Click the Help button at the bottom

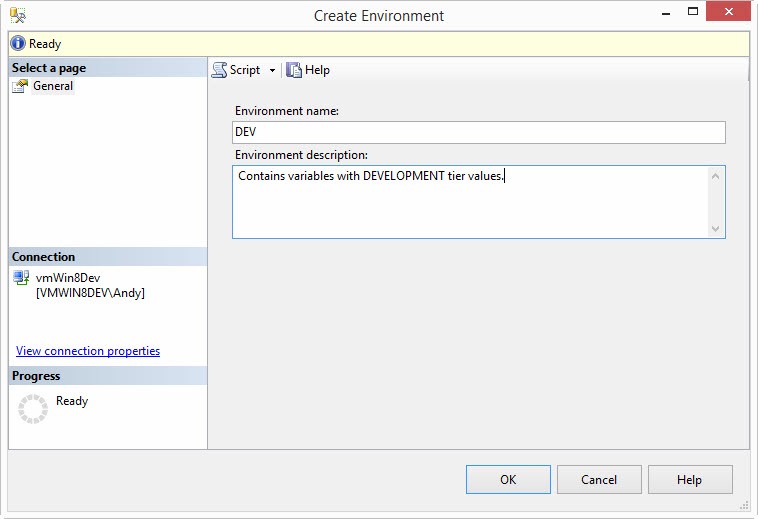click(689, 480)
